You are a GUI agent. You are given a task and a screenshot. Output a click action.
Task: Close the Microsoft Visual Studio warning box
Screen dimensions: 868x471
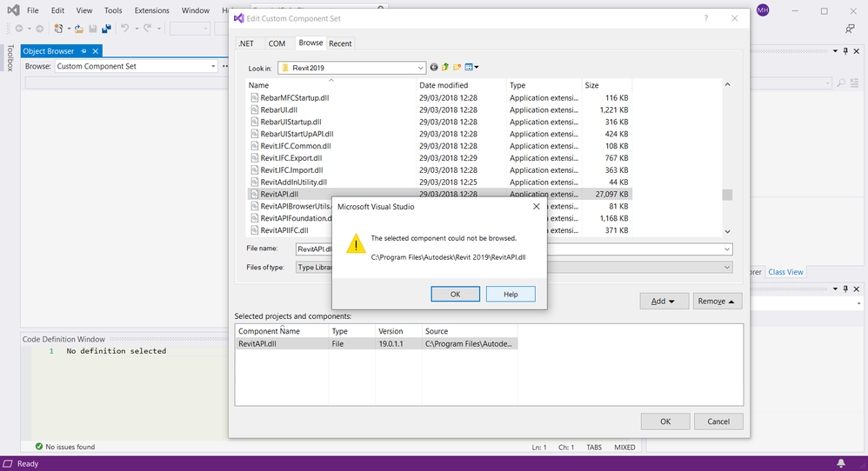coord(536,206)
